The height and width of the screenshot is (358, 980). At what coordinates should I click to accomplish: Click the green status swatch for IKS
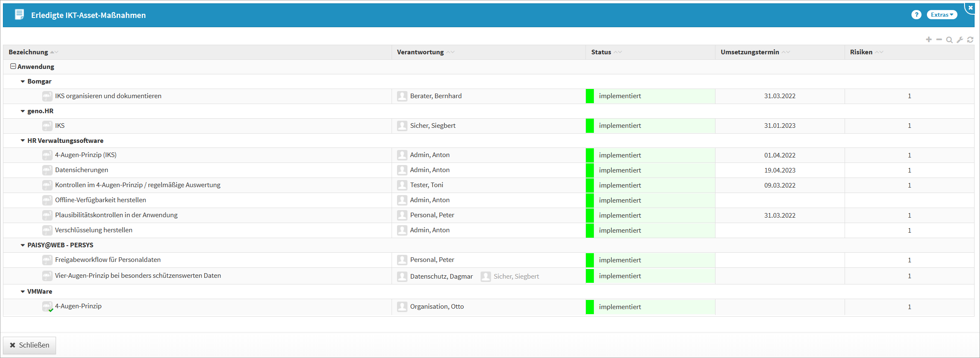(x=590, y=126)
